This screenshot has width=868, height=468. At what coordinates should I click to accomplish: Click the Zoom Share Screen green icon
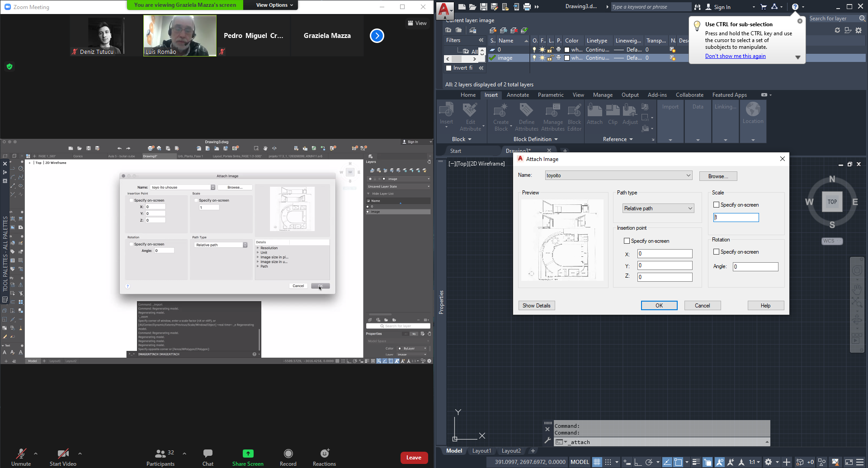tap(248, 454)
